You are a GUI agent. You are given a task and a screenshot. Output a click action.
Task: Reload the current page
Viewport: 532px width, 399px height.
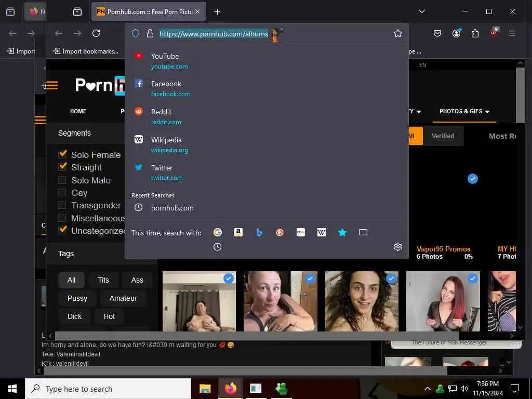[96, 33]
